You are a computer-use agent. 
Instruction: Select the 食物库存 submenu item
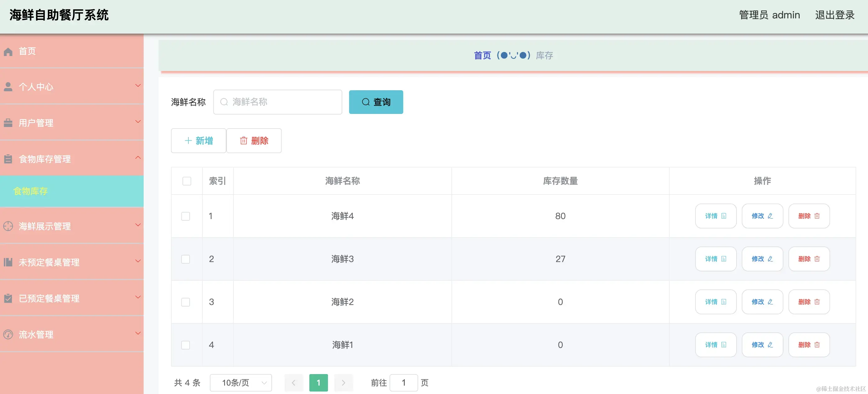(30, 191)
